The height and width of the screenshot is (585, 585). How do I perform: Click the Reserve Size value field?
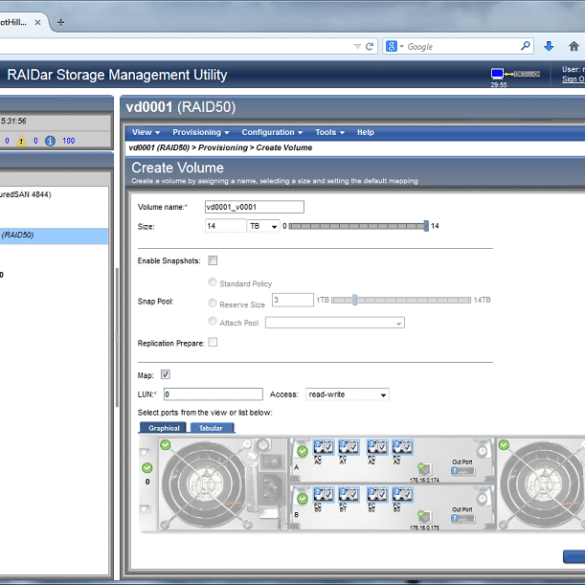[292, 300]
